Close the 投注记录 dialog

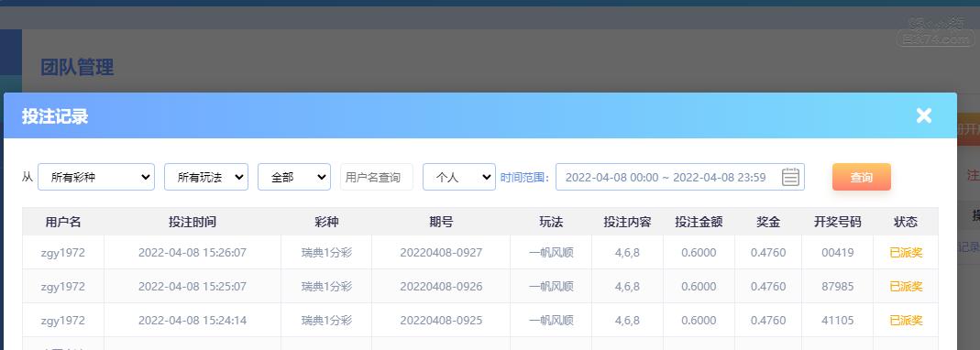[x=924, y=115]
